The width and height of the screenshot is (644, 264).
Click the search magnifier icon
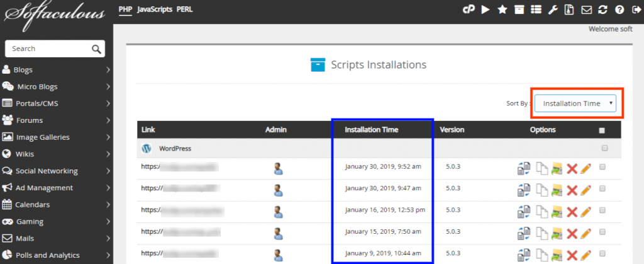pos(96,49)
